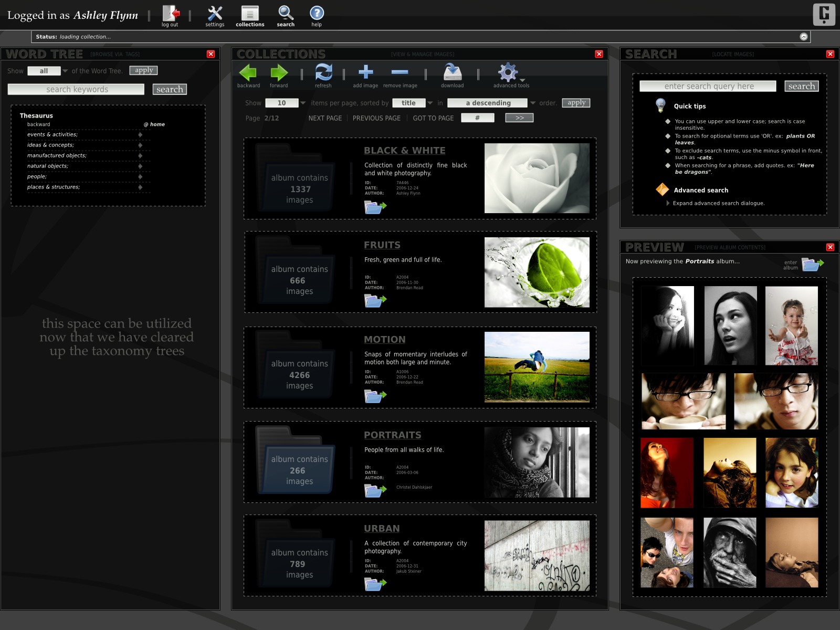840x630 pixels.
Task: Open the sorted by 'title' dropdown
Action: (413, 103)
